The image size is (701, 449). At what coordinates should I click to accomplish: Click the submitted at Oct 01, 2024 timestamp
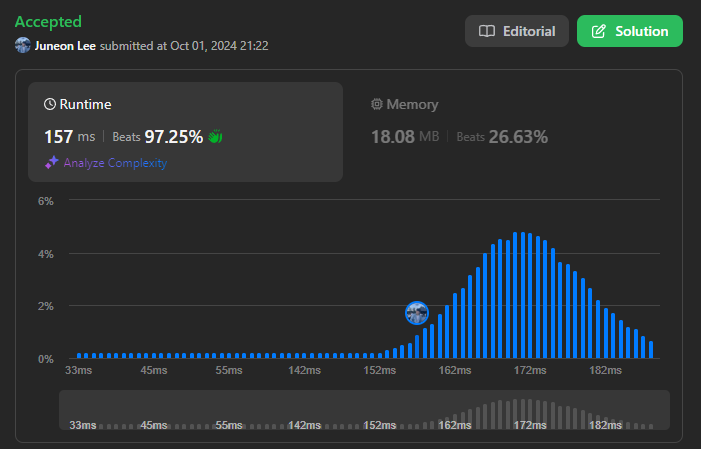[x=184, y=46]
